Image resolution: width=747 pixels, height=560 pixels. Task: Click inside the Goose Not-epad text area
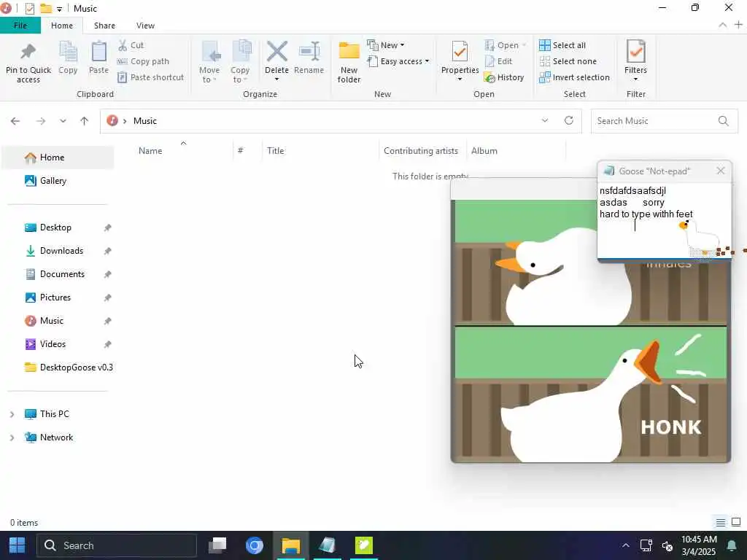click(x=664, y=220)
